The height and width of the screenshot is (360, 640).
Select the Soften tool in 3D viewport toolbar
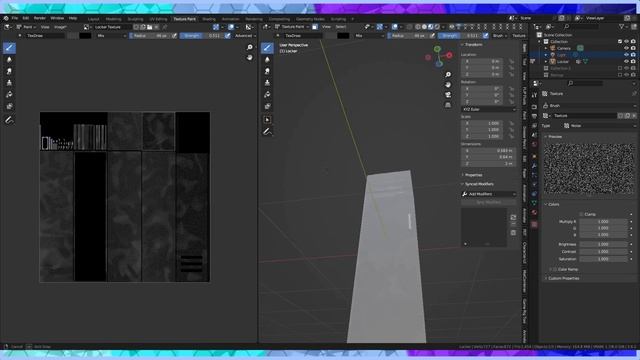click(x=267, y=60)
